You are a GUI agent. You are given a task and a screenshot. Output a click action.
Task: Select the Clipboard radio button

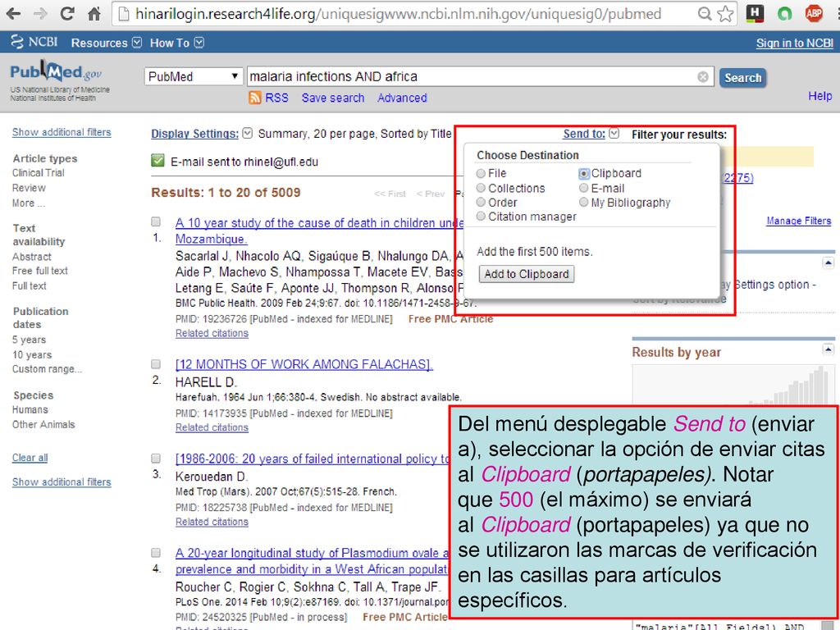[x=584, y=174]
